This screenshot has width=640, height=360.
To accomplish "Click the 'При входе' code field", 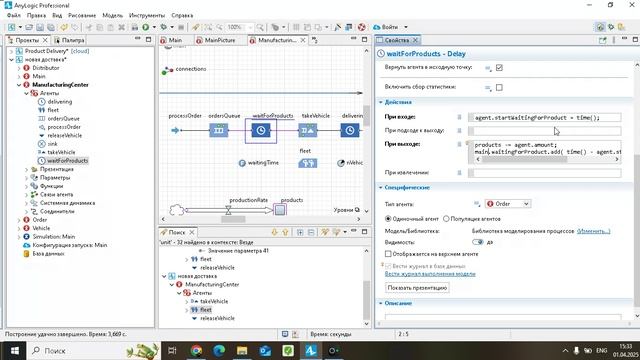I will pos(545,118).
